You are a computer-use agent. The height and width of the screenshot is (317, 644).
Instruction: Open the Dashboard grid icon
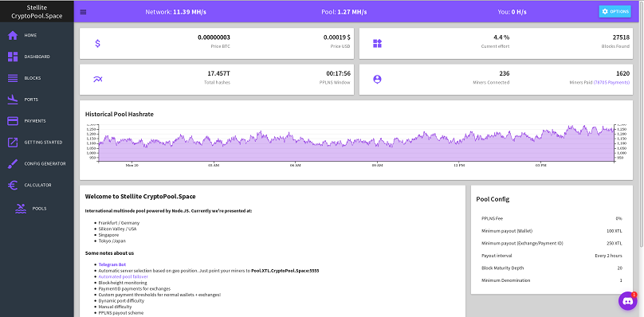click(13, 57)
